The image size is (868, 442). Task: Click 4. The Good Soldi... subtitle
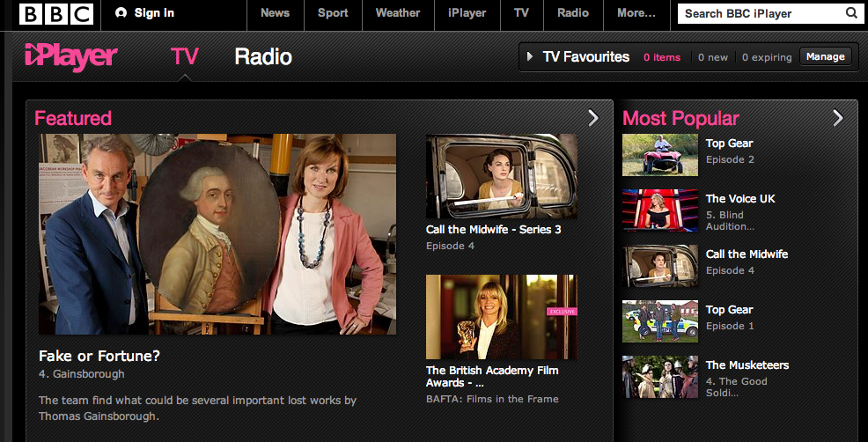point(736,387)
